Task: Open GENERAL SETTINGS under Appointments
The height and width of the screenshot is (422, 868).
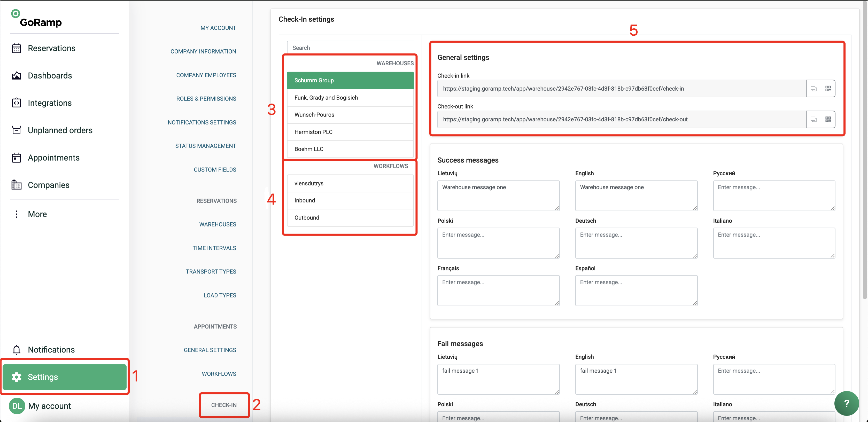Action: [x=210, y=350]
